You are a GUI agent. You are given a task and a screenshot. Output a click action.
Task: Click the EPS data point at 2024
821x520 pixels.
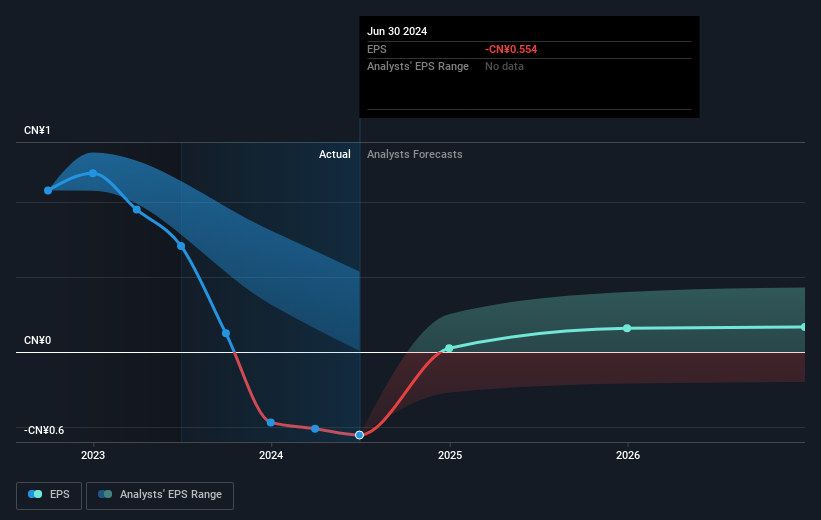[x=271, y=423]
